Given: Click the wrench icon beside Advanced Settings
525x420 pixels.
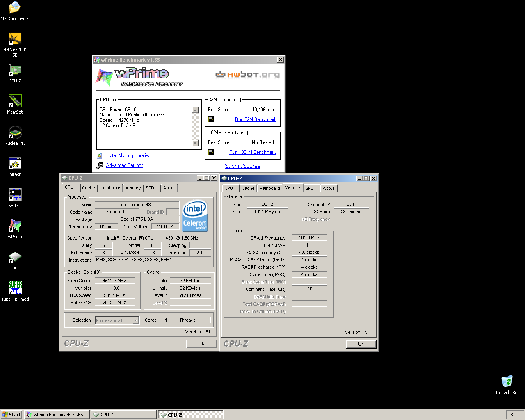Looking at the screenshot, I should pos(100,166).
